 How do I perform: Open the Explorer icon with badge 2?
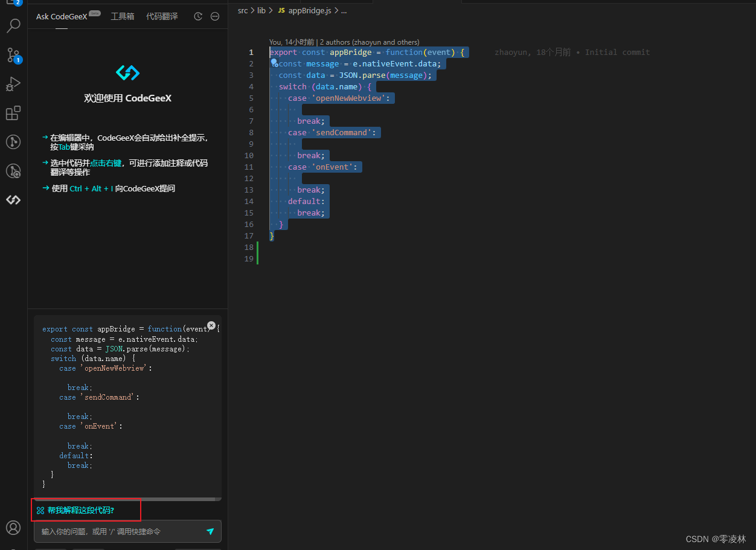click(13, 3)
